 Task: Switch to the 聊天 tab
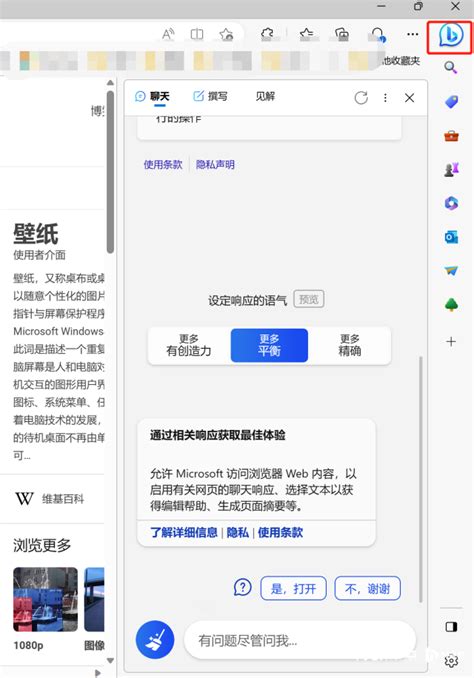point(152,96)
